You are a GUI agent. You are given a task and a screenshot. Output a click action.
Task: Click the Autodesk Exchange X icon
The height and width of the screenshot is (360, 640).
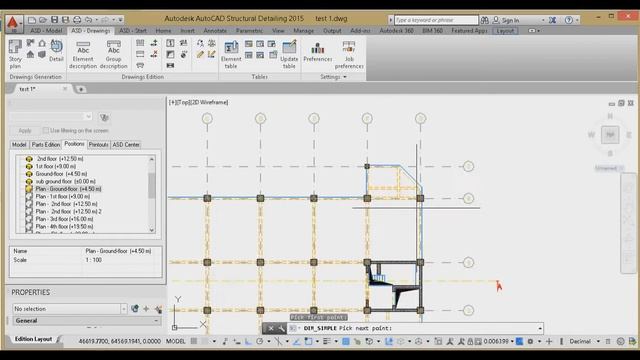point(552,20)
